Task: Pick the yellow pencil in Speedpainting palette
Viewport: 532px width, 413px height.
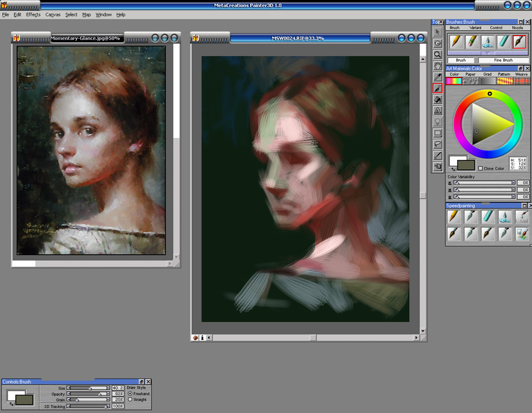Action: click(454, 217)
